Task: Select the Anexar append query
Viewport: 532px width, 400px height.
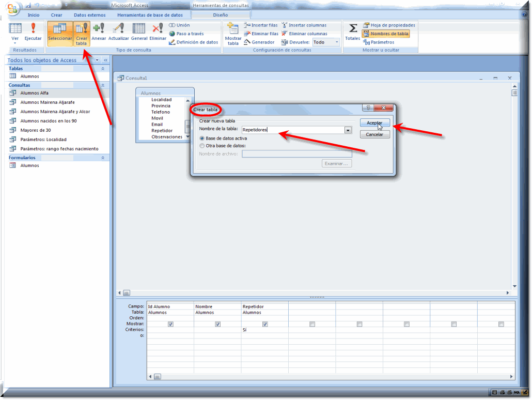Action: (x=99, y=33)
